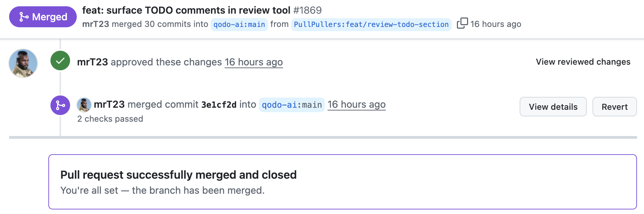View reviewed changes link
This screenshot has height=214, width=644.
[583, 62]
